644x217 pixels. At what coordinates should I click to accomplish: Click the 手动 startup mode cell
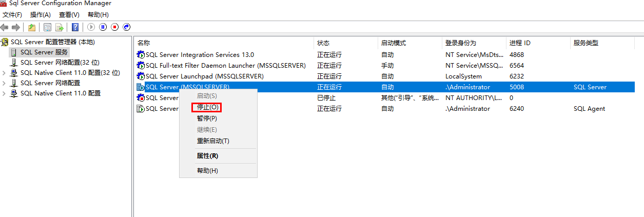pyautogui.click(x=387, y=65)
